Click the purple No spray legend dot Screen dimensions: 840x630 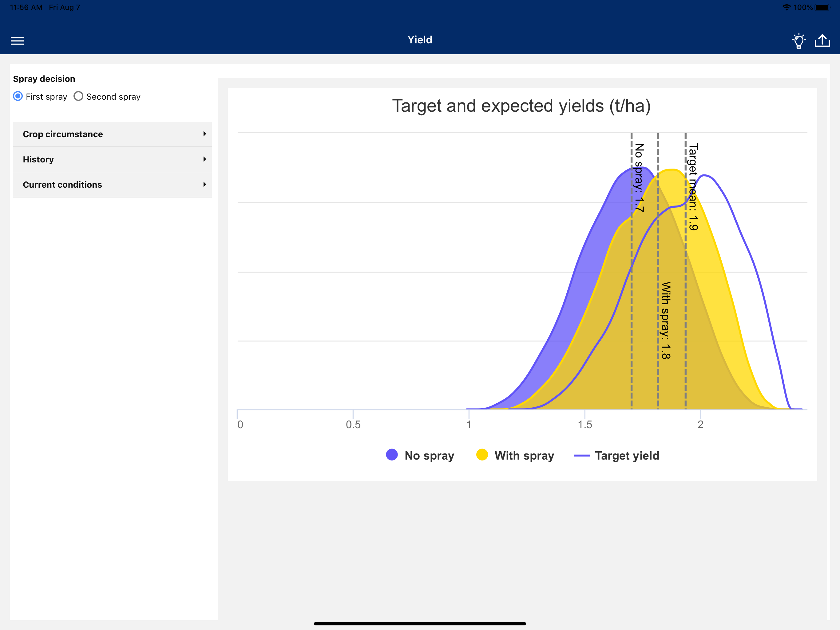pos(391,455)
